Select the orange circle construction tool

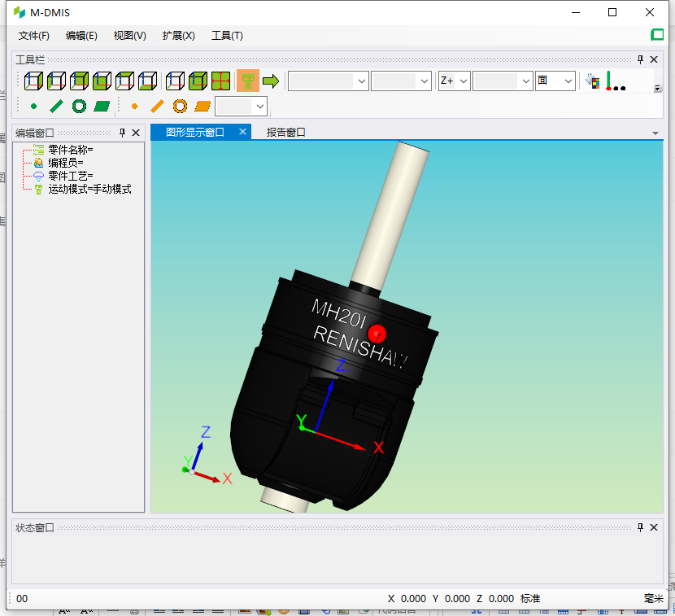coord(180,106)
